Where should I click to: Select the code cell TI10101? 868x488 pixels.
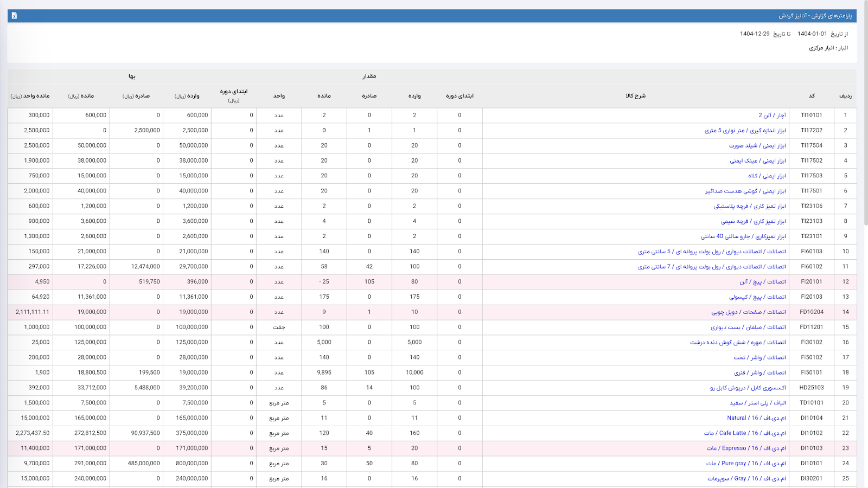click(812, 115)
